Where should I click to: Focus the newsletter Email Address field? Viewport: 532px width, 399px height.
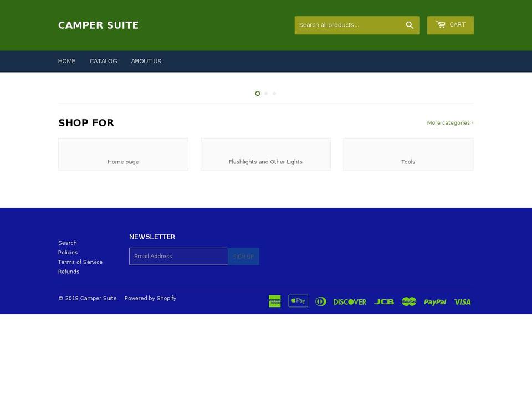[178, 257]
